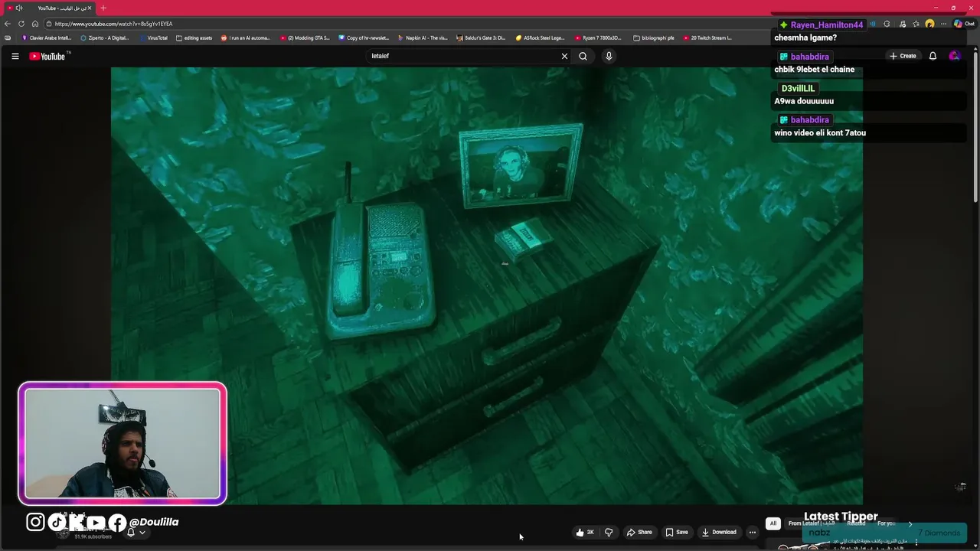Open the Ryzen 7 7800x3D bookmark

[x=599, y=37]
